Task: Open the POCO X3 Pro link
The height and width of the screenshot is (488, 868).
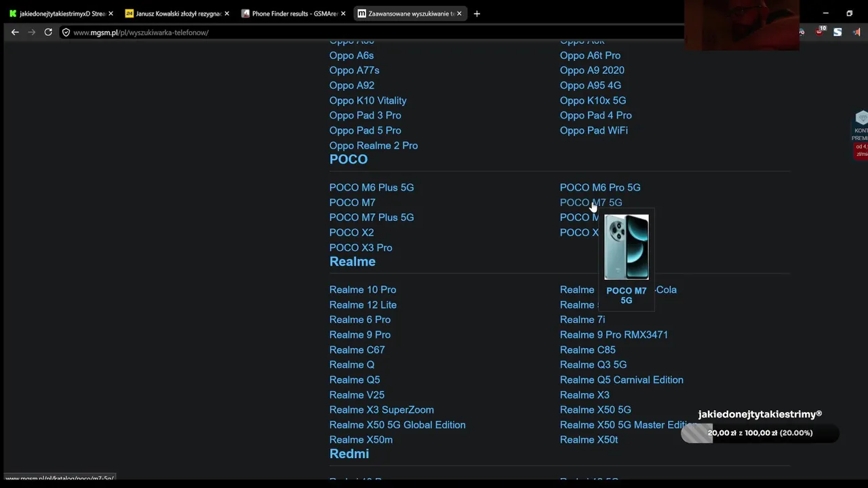Action: [361, 248]
